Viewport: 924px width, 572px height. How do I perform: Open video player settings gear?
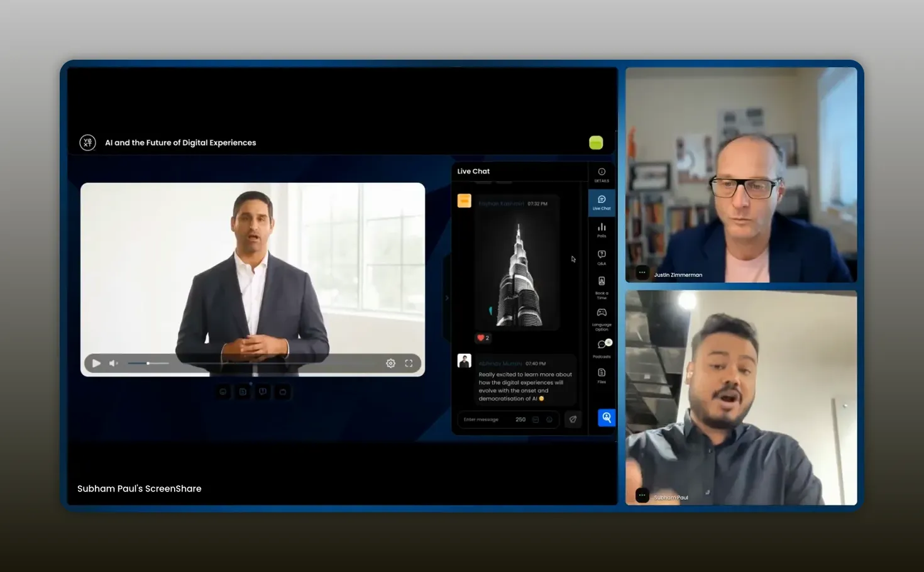(x=390, y=363)
